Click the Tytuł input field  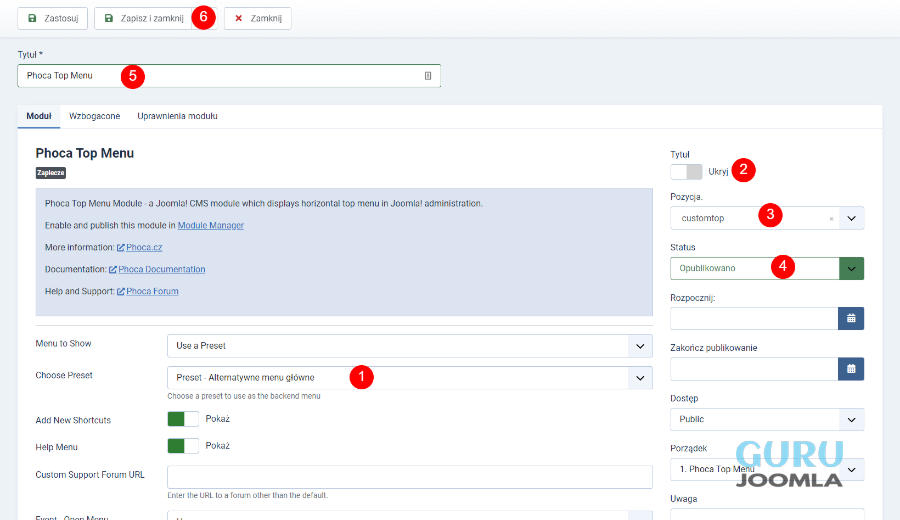tap(229, 76)
